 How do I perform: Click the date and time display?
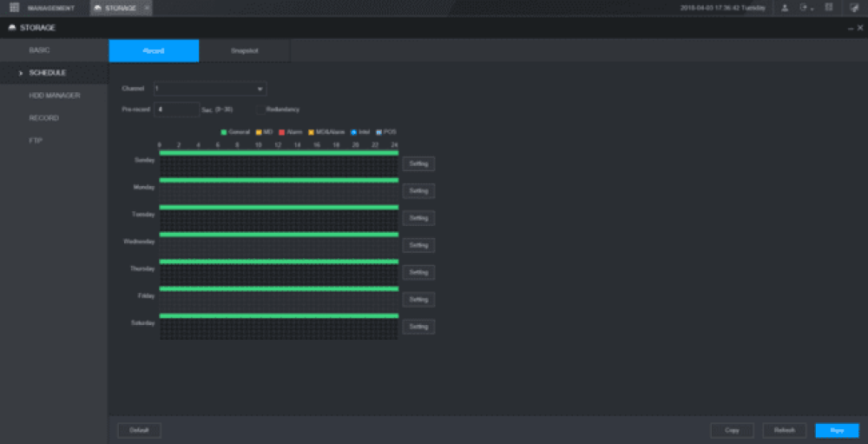pyautogui.click(x=723, y=8)
